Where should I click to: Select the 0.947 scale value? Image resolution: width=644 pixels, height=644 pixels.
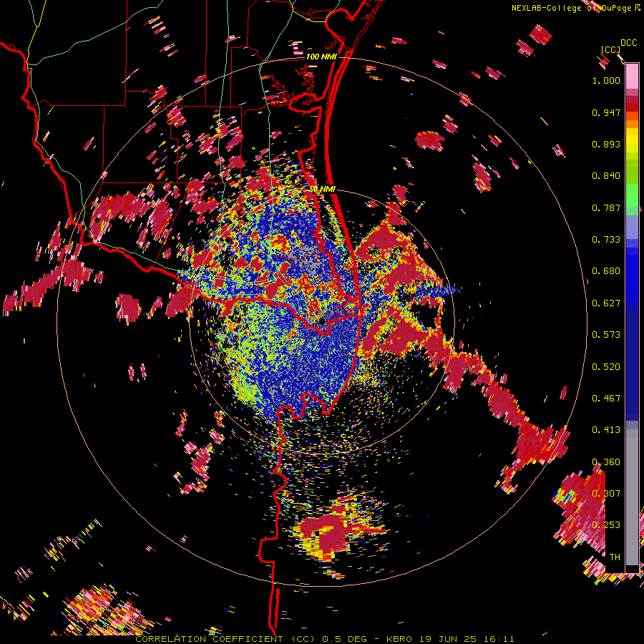(x=606, y=112)
